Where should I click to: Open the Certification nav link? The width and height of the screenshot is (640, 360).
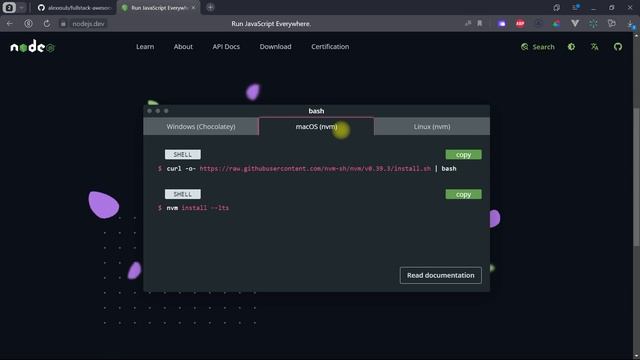tap(330, 47)
